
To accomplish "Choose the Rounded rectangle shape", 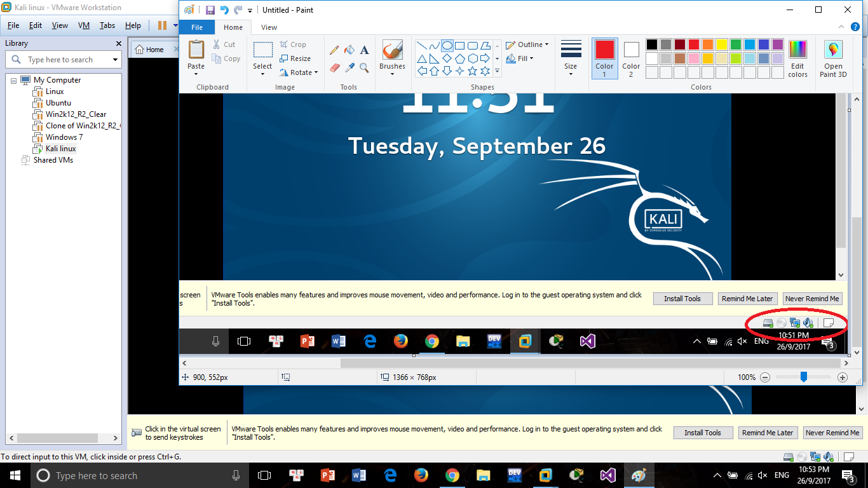I will tap(473, 46).
